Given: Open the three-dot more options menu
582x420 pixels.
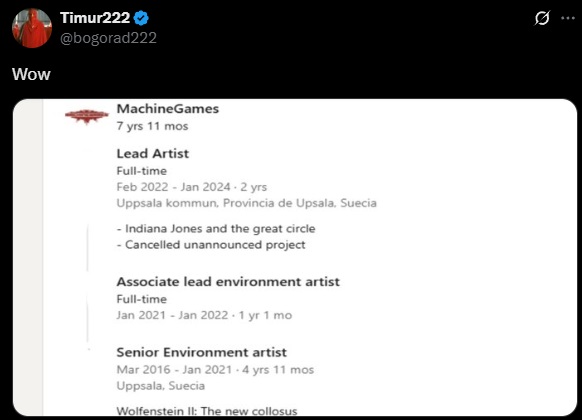Looking at the screenshot, I should tap(568, 18).
